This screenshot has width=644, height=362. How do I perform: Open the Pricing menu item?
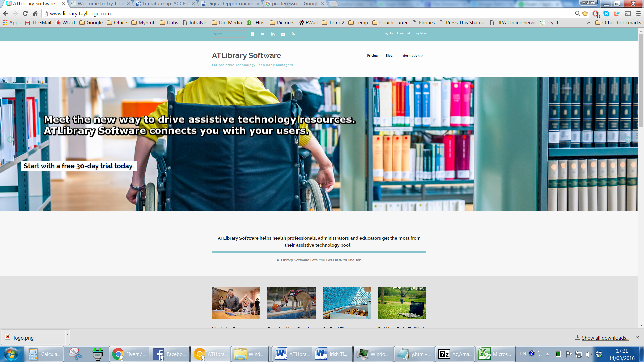pyautogui.click(x=372, y=56)
